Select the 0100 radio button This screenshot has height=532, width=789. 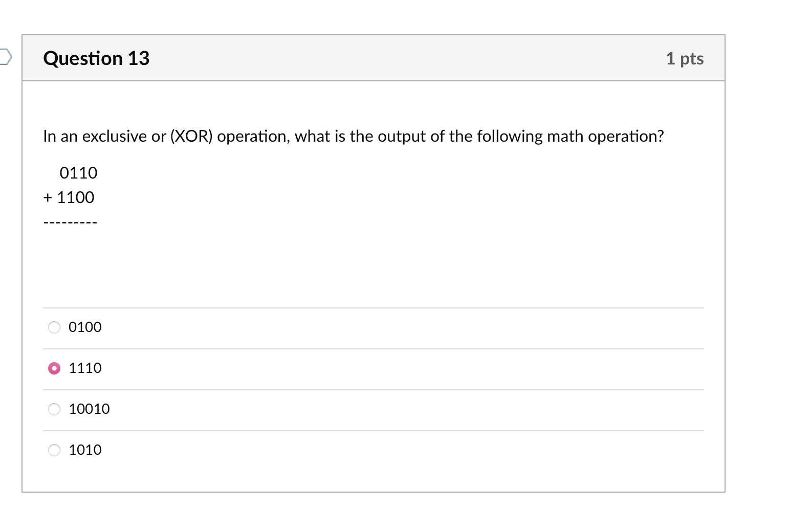pos(54,327)
